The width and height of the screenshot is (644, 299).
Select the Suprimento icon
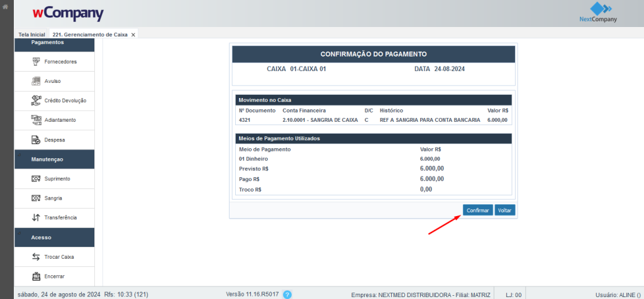(36, 178)
